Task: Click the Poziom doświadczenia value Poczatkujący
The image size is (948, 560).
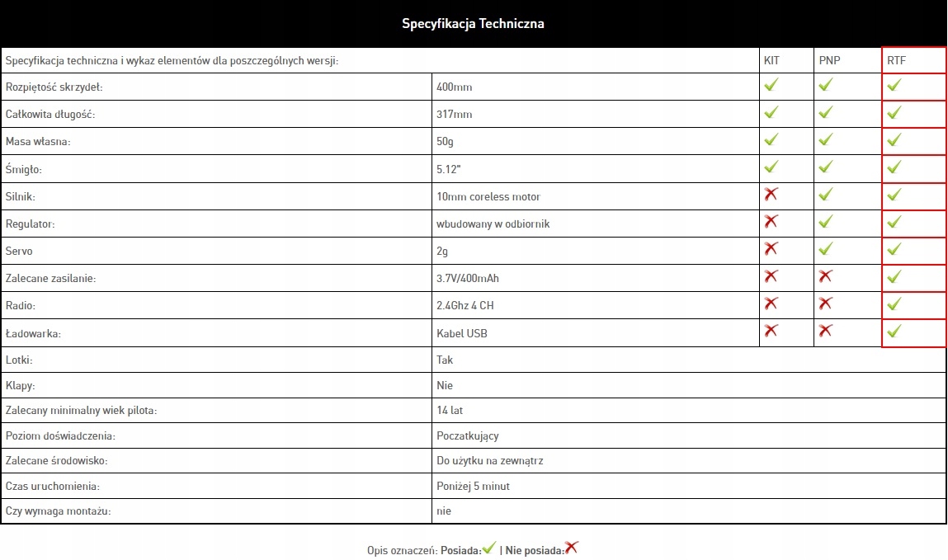Action: (x=467, y=435)
